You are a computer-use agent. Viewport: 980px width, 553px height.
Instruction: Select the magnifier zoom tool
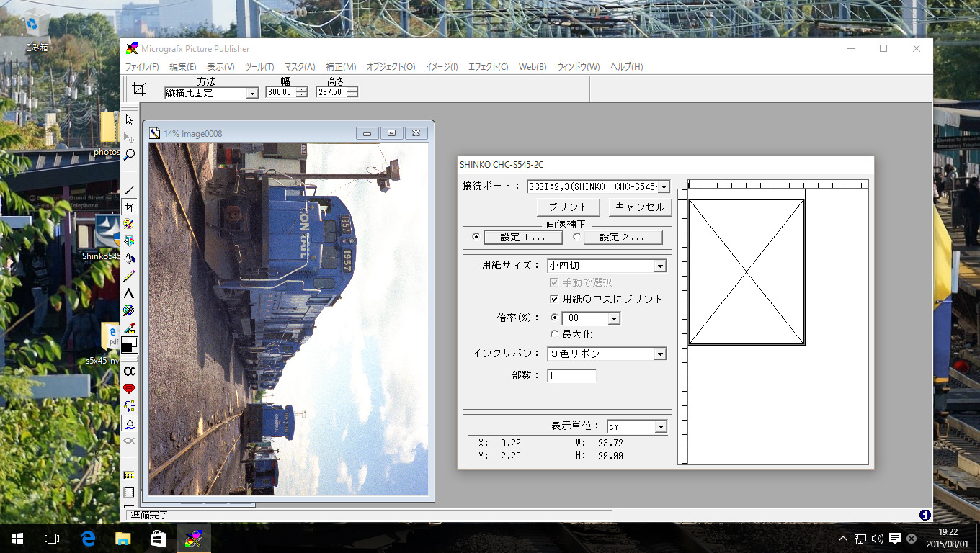[x=130, y=155]
